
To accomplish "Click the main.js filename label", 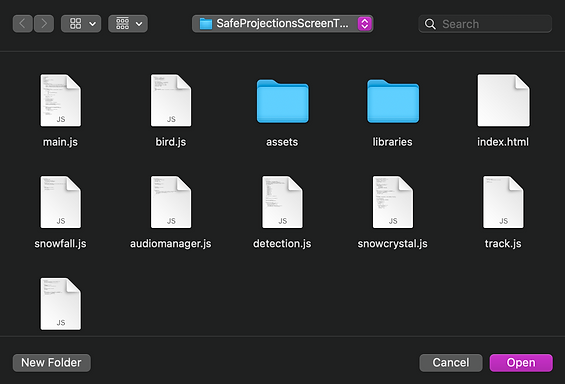I will click(60, 142).
